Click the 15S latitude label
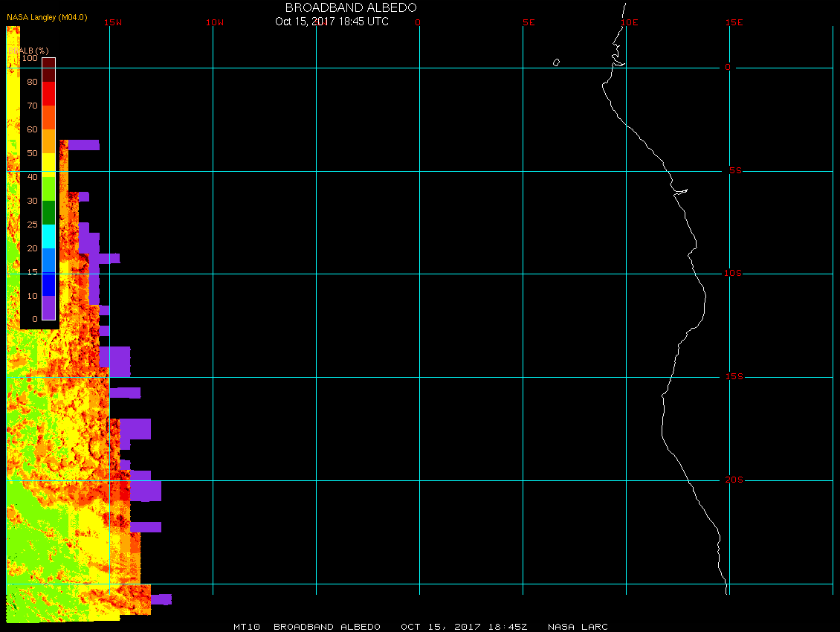Viewport: 840px width, 632px height. coord(733,377)
